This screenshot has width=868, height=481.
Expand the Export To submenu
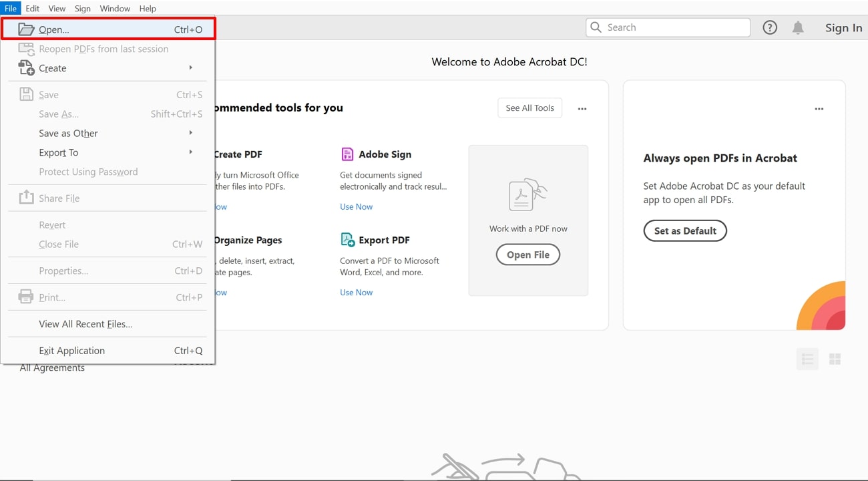pos(190,152)
